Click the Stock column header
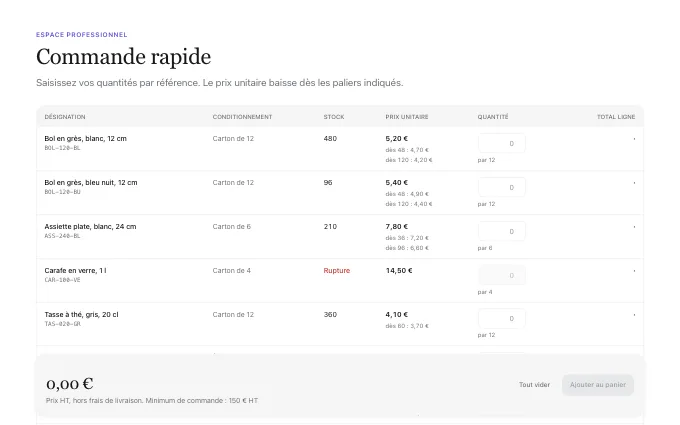 coord(334,117)
